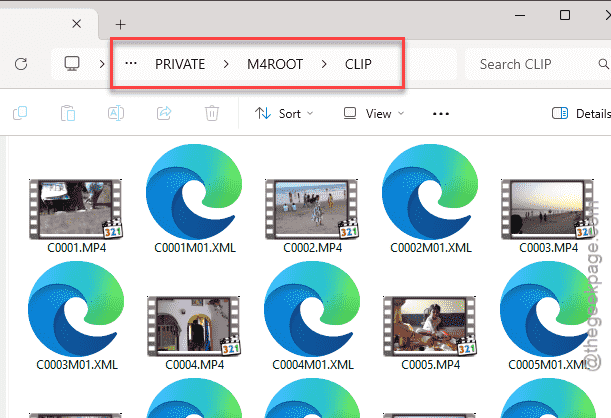This screenshot has height=418, width=611.
Task: Click the Paste toolbar icon
Action: point(68,113)
